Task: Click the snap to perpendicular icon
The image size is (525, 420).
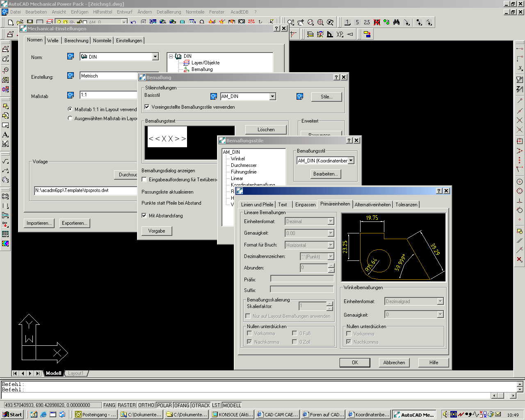Action: 520,201
